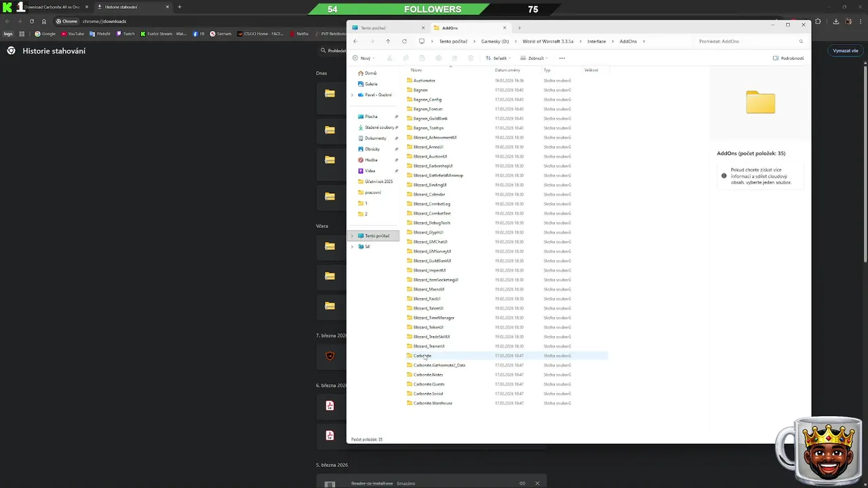Select the Carbonite.Gathermate2_Data folder row
Image resolution: width=868 pixels, height=488 pixels.
[507, 365]
